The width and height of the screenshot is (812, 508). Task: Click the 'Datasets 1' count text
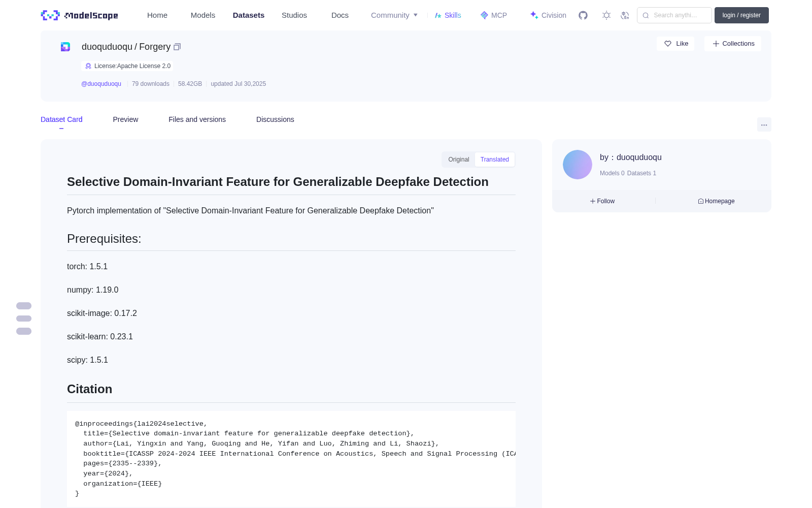tap(641, 173)
